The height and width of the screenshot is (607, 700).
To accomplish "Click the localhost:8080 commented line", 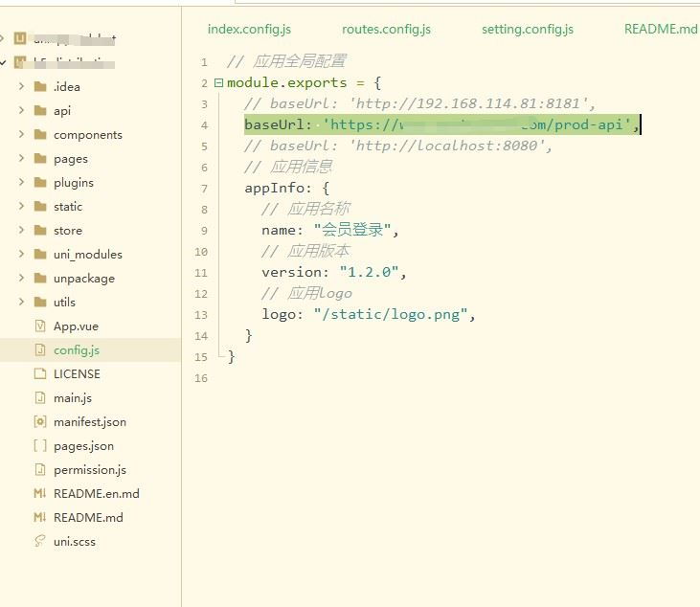I will 398,146.
